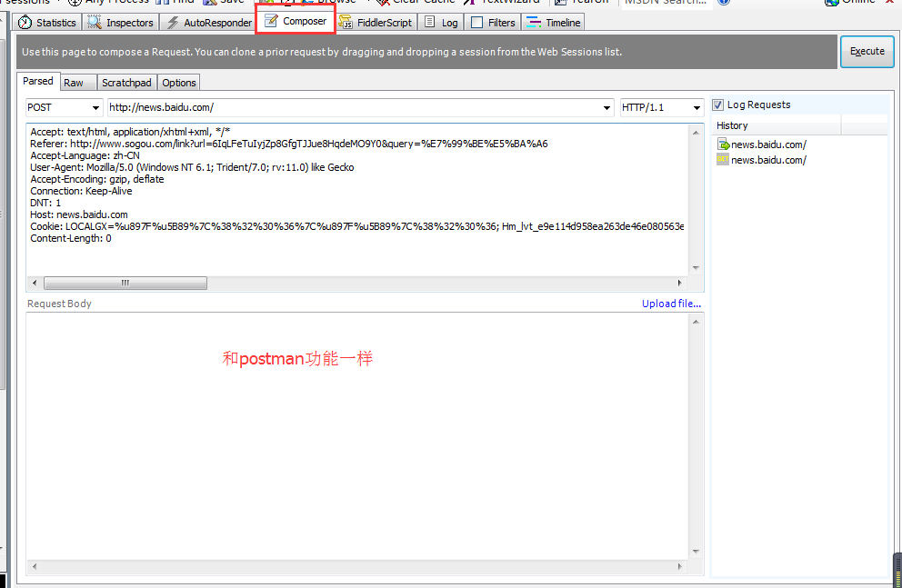This screenshot has width=902, height=588.
Task: Open the Statistics tab
Action: click(x=47, y=23)
